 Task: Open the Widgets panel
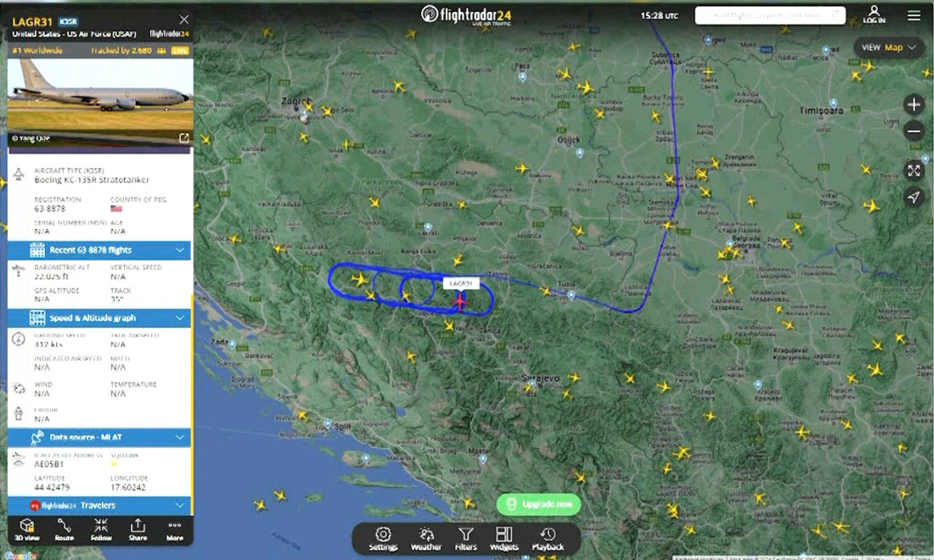tap(504, 538)
